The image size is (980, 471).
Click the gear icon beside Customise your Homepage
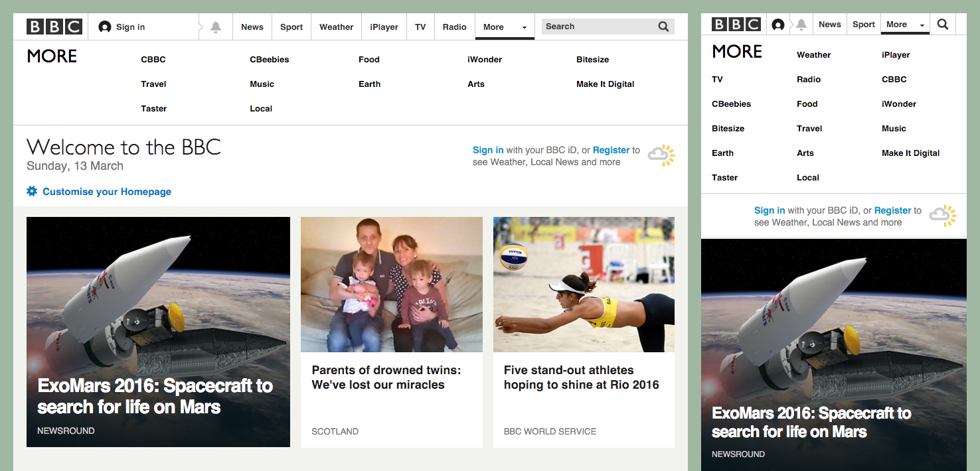point(32,191)
